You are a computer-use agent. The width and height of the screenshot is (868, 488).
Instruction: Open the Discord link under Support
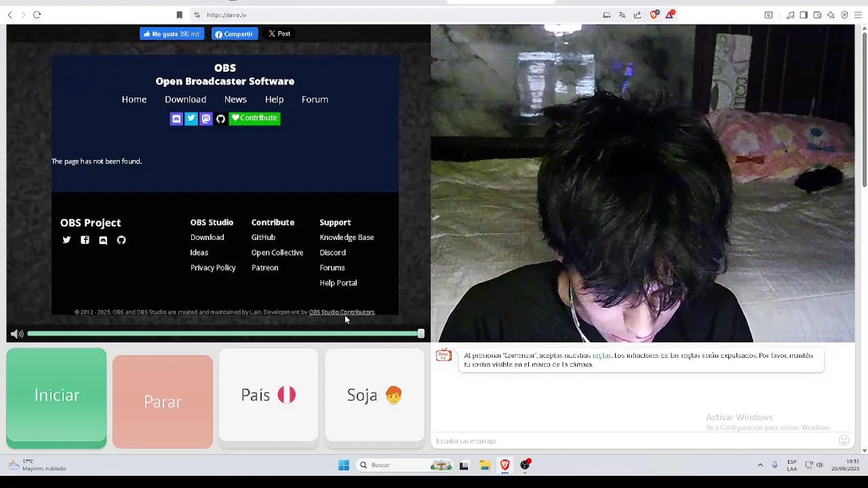332,252
